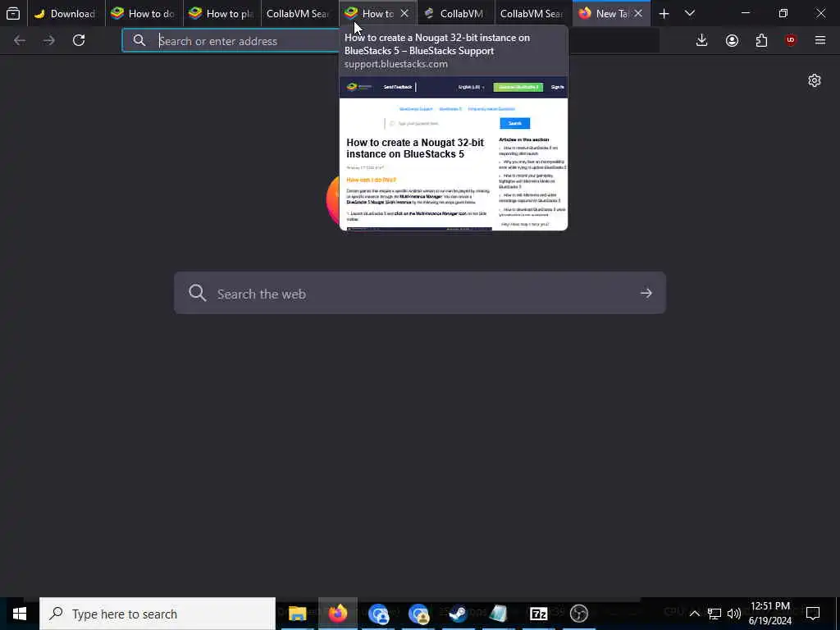The image size is (840, 630).
Task: Open the Extensions puzzle icon
Action: tap(761, 40)
